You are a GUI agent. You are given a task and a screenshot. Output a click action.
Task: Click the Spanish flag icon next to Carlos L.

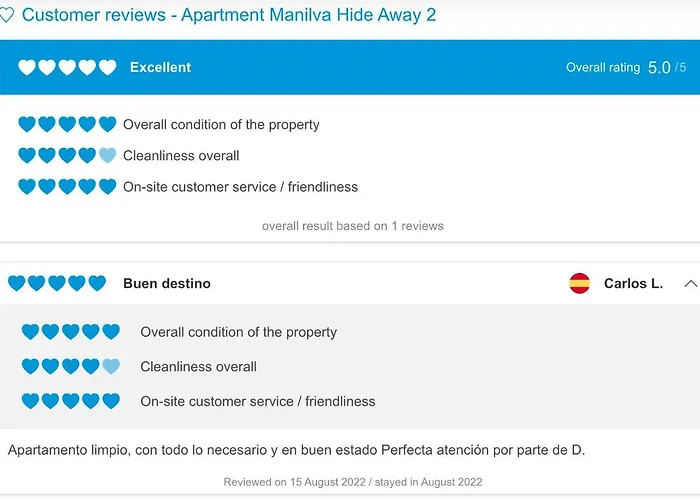coord(579,283)
